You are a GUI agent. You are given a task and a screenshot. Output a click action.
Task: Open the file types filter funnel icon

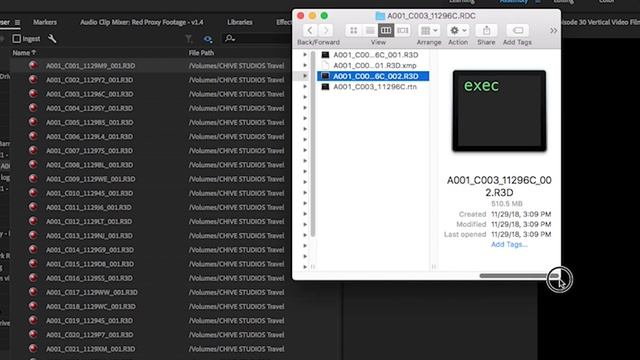tap(189, 39)
